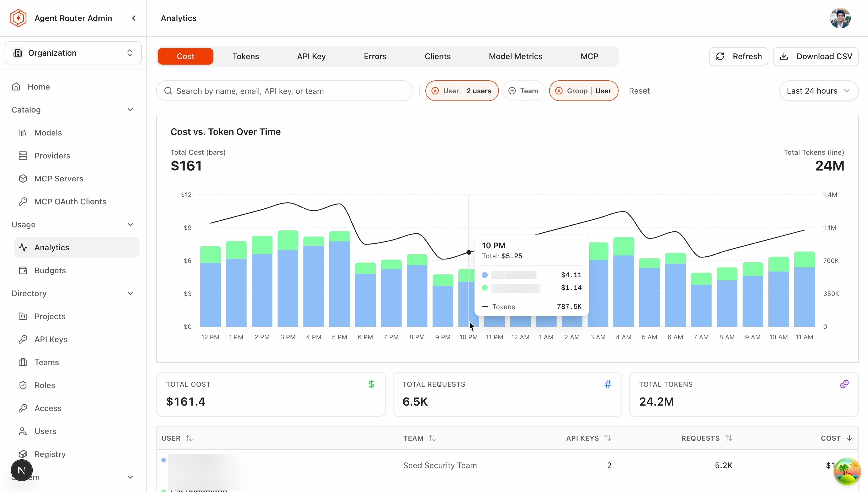Click the Seed Security Team cell
This screenshot has height=492, width=868.
(x=440, y=465)
